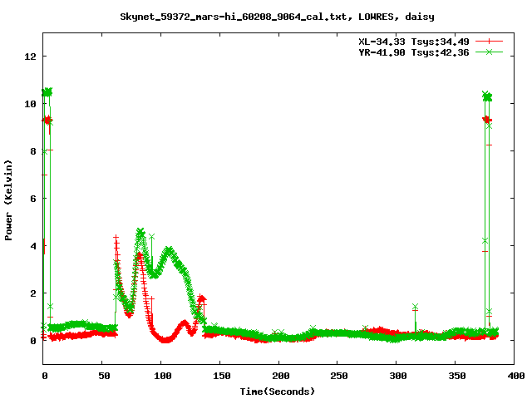
Task: Click the x-axis tick label 350
Action: point(456,376)
